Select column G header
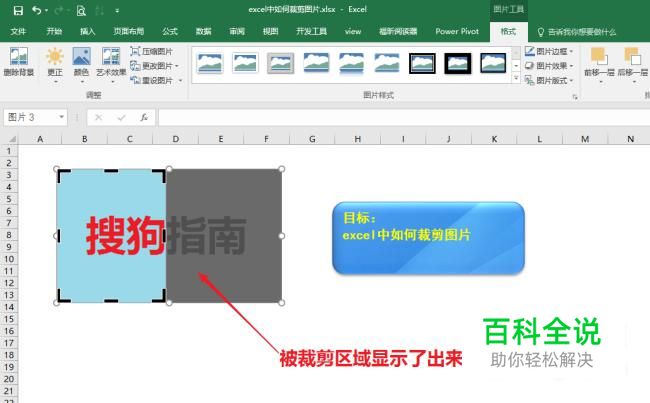This screenshot has height=403, width=650. [312, 139]
